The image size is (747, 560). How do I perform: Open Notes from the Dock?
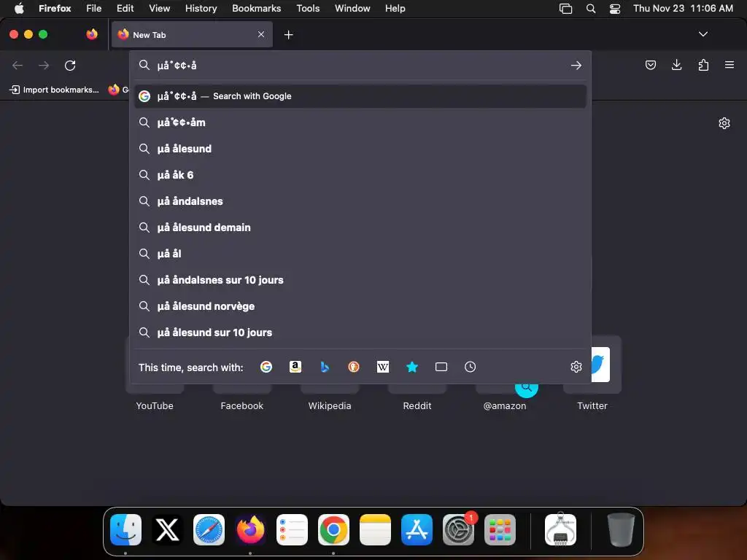coord(375,529)
